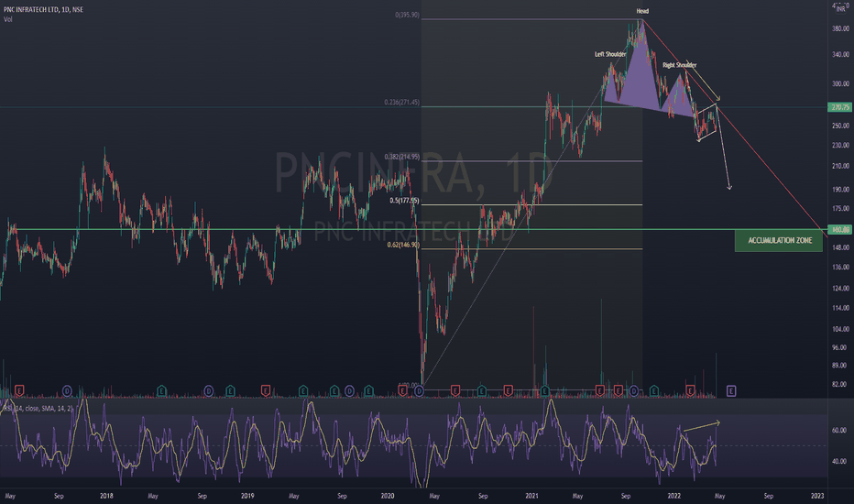Click the 82.00 price axis label

(840, 385)
